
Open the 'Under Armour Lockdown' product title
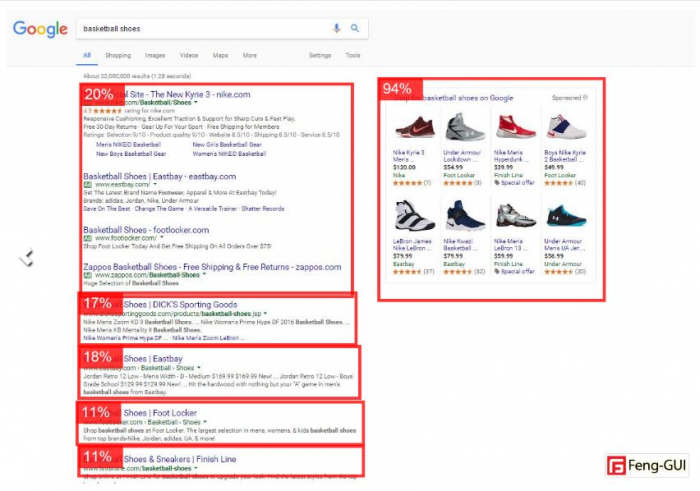click(462, 156)
